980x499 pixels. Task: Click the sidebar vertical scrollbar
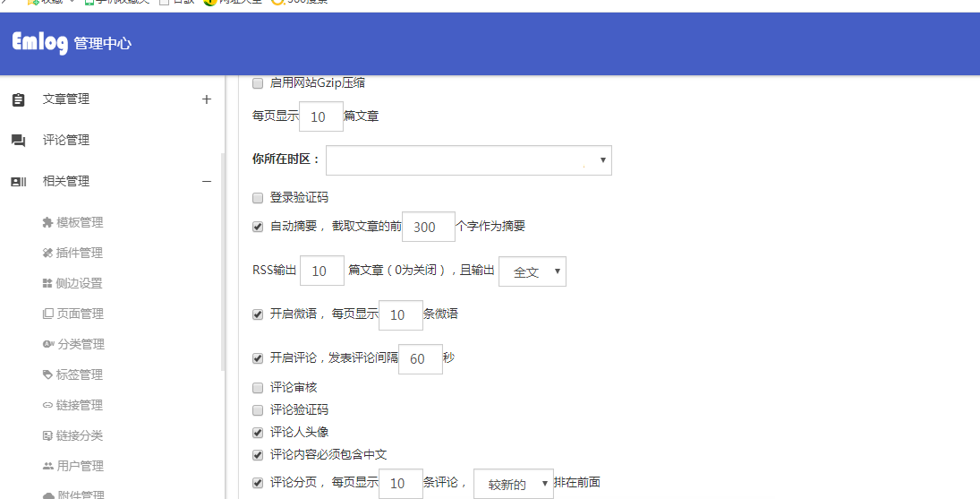pos(223,262)
